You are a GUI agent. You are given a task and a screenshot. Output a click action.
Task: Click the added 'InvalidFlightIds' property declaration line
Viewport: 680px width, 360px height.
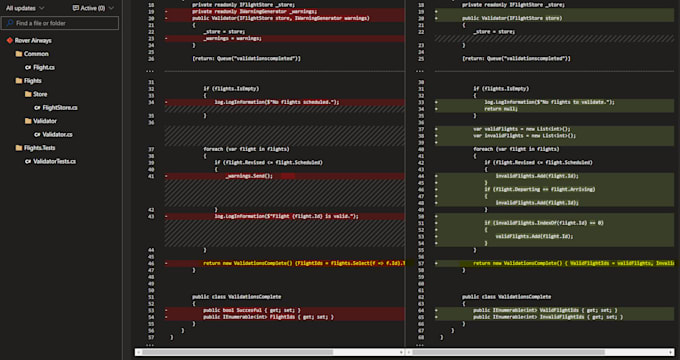(x=555, y=317)
